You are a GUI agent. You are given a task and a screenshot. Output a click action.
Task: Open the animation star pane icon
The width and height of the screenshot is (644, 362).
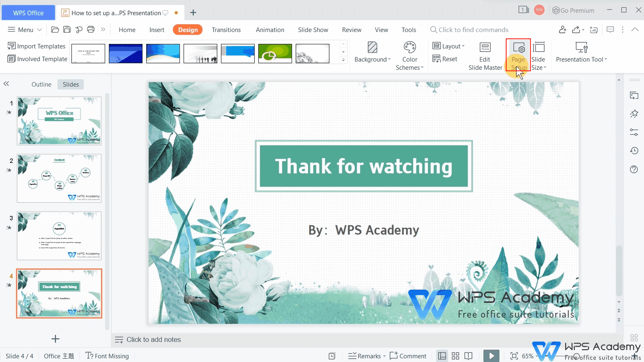click(x=634, y=114)
